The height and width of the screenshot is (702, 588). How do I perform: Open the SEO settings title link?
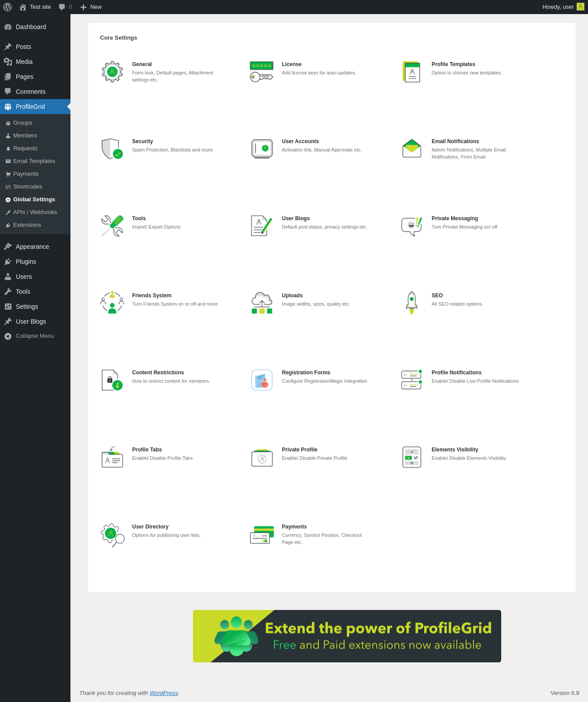pos(437,296)
